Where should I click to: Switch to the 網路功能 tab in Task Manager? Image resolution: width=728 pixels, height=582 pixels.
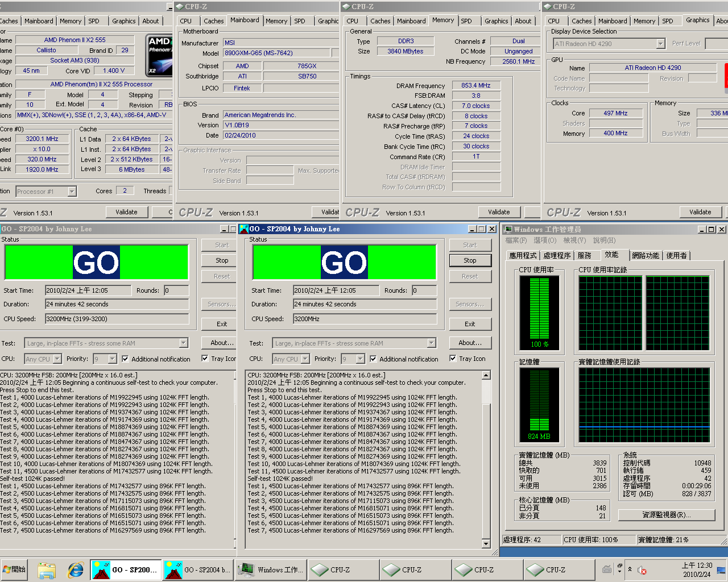point(646,256)
